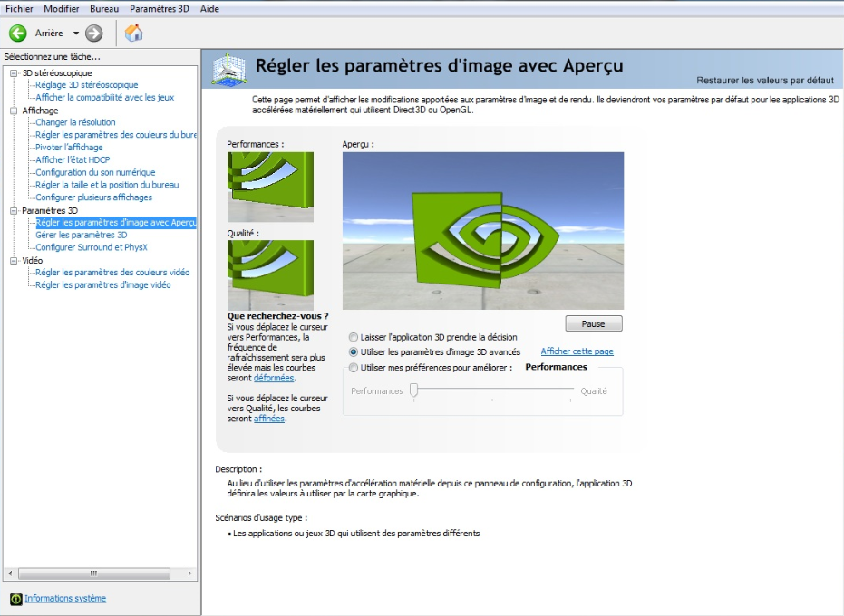This screenshot has height=616, width=844.
Task: Click the Home icon in toolbar
Action: click(x=133, y=34)
